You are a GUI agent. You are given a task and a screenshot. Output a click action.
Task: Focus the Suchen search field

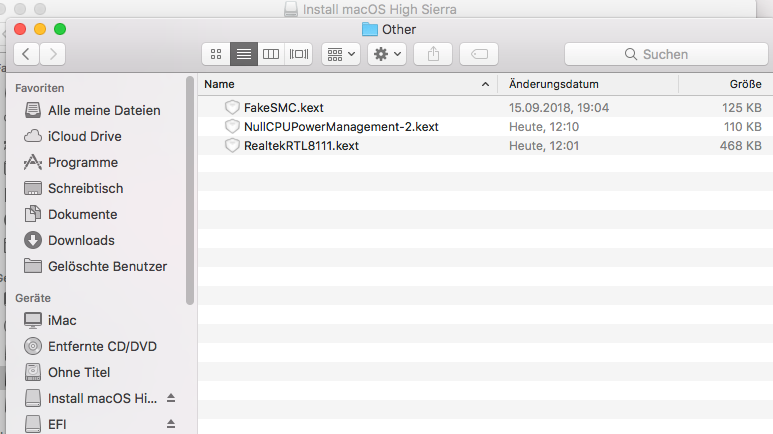(x=666, y=54)
